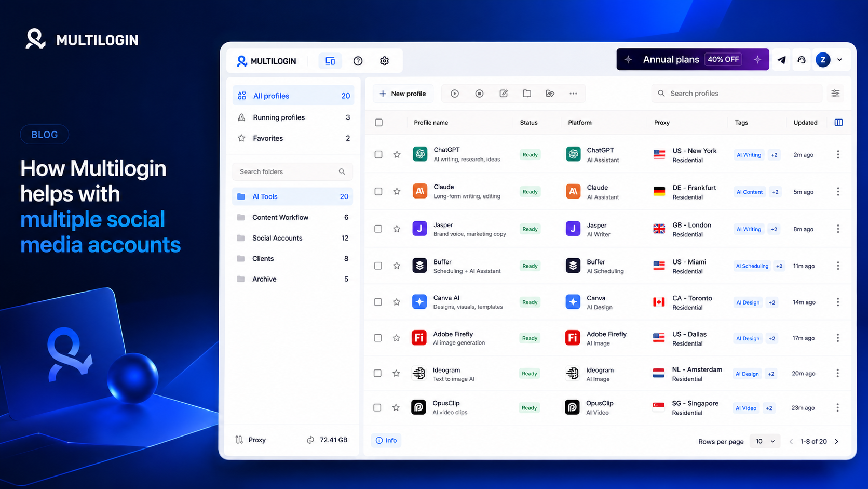Check the Claude profile checkbox

tap(378, 191)
